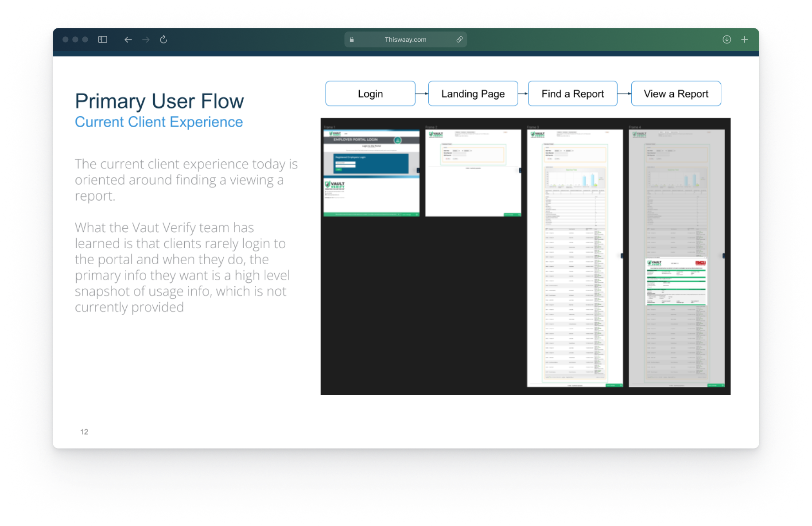Open a new tab with the plus icon
Viewport: 812px width, 526px height.
coord(745,39)
